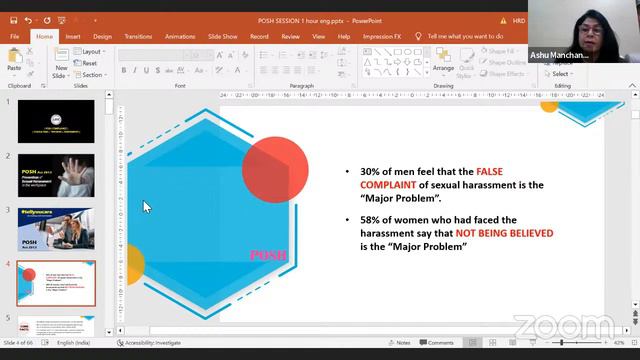This screenshot has width=640, height=360.
Task: Open Quick Styles gallery
Action: tap(466, 63)
